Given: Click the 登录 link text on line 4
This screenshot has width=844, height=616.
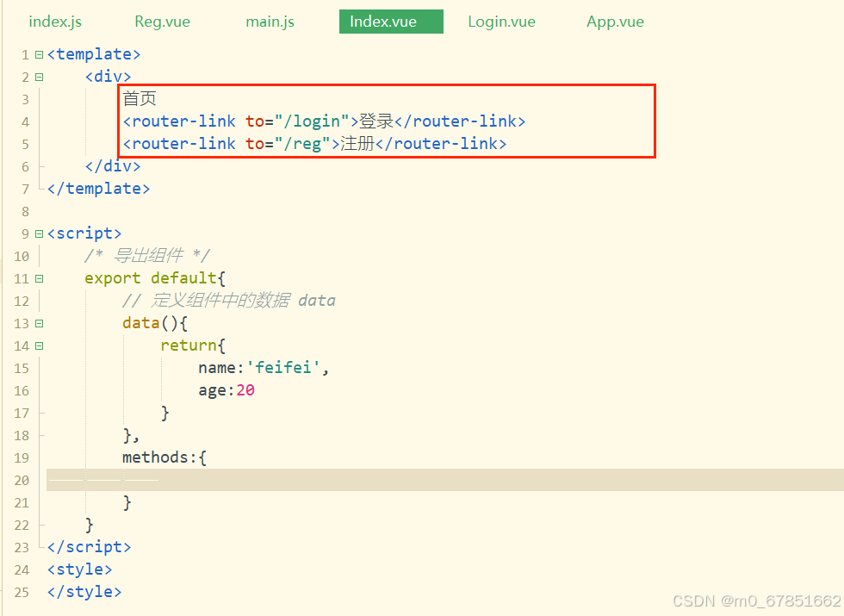Looking at the screenshot, I should [376, 121].
